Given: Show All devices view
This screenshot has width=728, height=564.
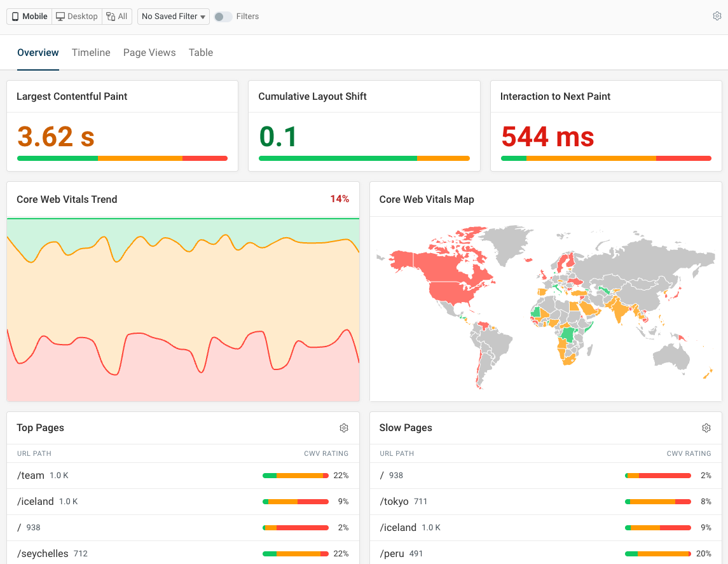Looking at the screenshot, I should click(117, 17).
